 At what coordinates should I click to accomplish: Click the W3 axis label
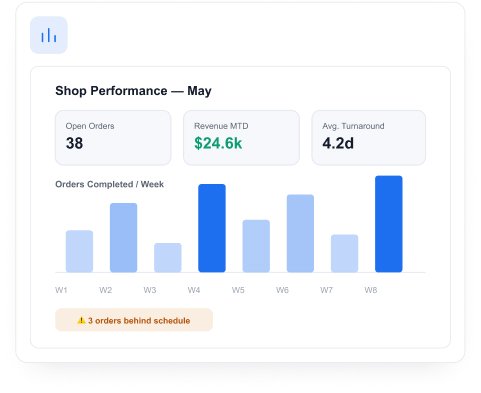(x=150, y=290)
